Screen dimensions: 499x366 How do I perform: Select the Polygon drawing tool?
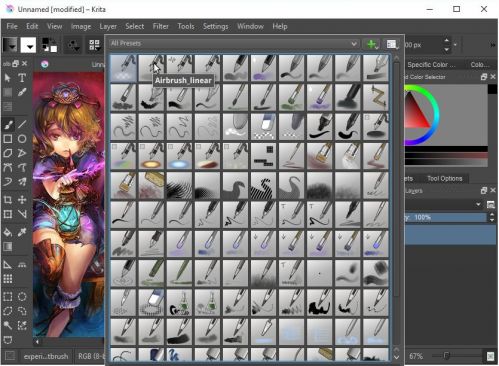[x=8, y=153]
